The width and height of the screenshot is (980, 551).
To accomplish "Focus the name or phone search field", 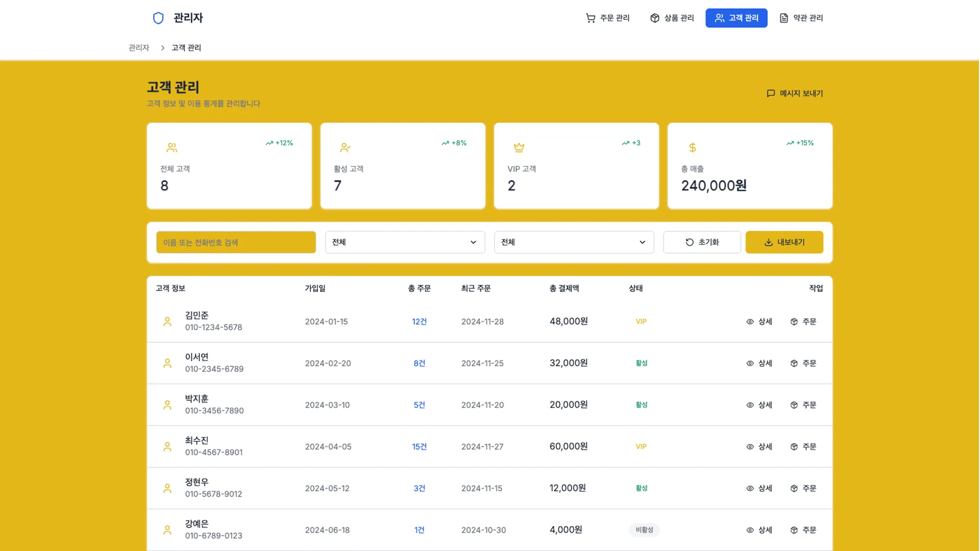I will coord(236,242).
